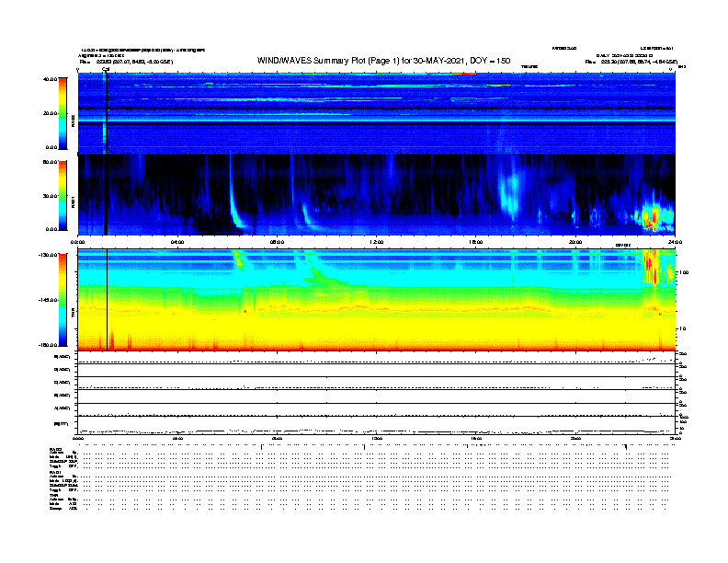This screenshot has height=563, width=728.
Task: Click the 16:00 time label under the RAD1 spectrogram
Action: pyautogui.click(x=476, y=242)
